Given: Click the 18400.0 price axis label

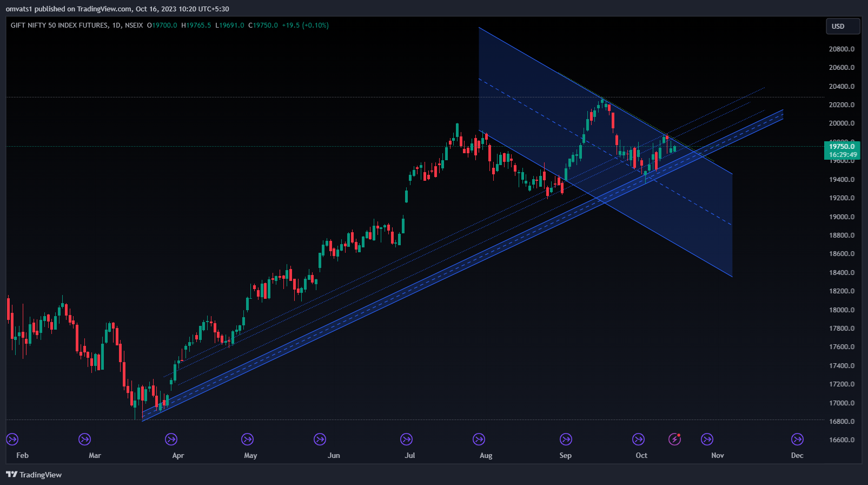Looking at the screenshot, I should click(x=842, y=273).
